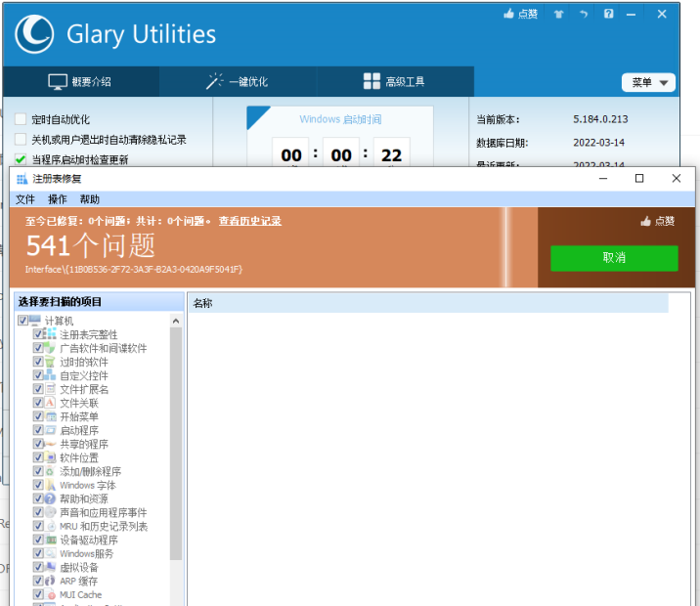Click the 过时的软件 trash icon
Image resolution: width=700 pixels, height=606 pixels.
pos(50,361)
